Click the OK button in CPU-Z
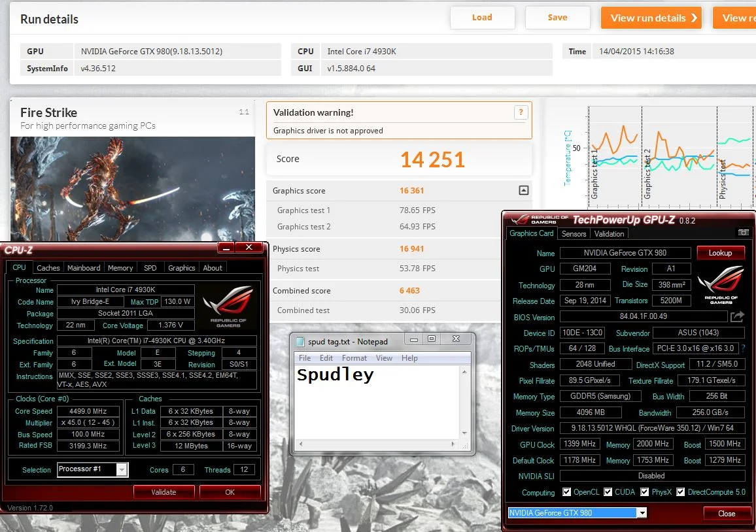Image resolution: width=756 pixels, height=532 pixels. [x=230, y=492]
